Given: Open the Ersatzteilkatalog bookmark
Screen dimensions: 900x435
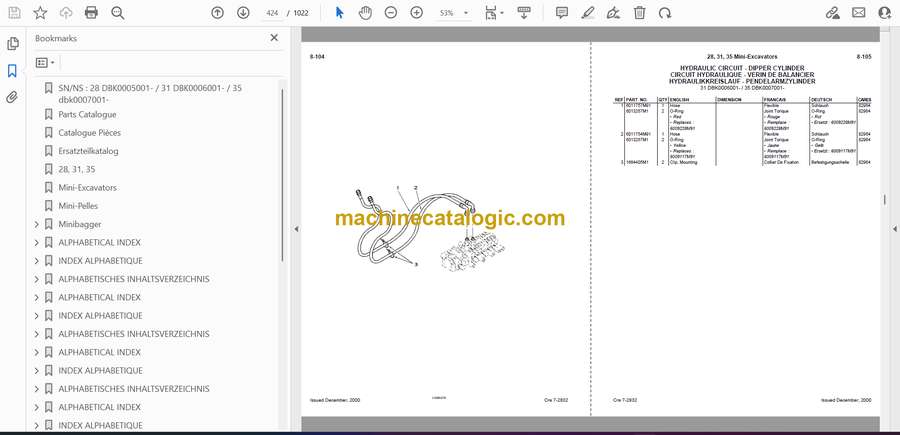Looking at the screenshot, I should point(88,151).
